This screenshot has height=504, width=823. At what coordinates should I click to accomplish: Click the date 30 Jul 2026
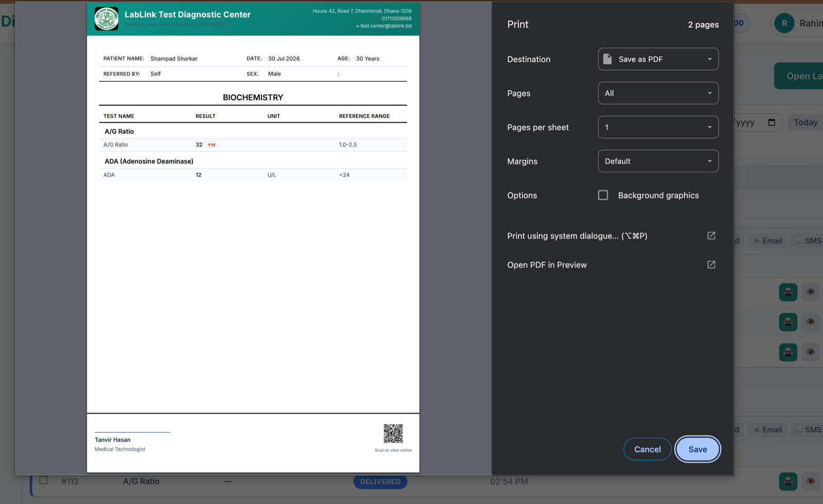[284, 59]
